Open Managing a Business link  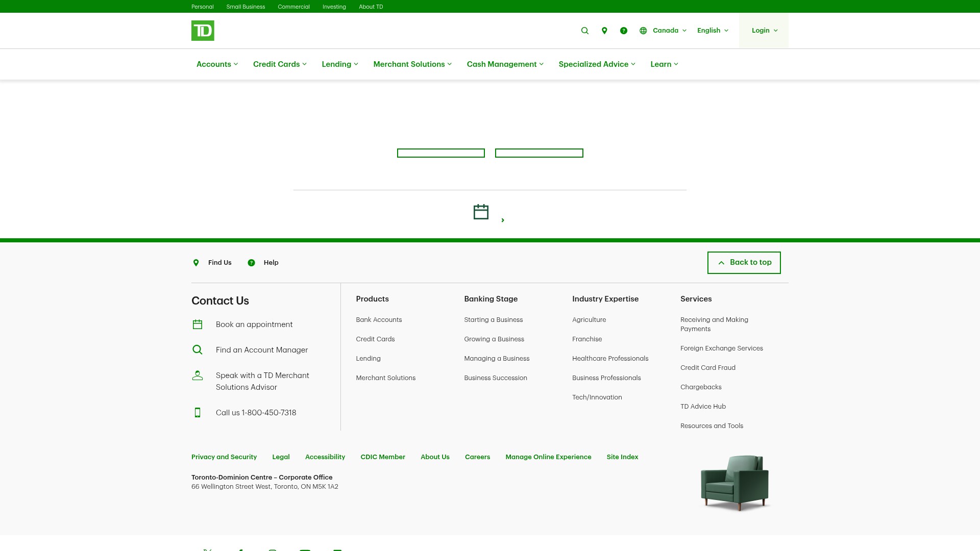[497, 359]
